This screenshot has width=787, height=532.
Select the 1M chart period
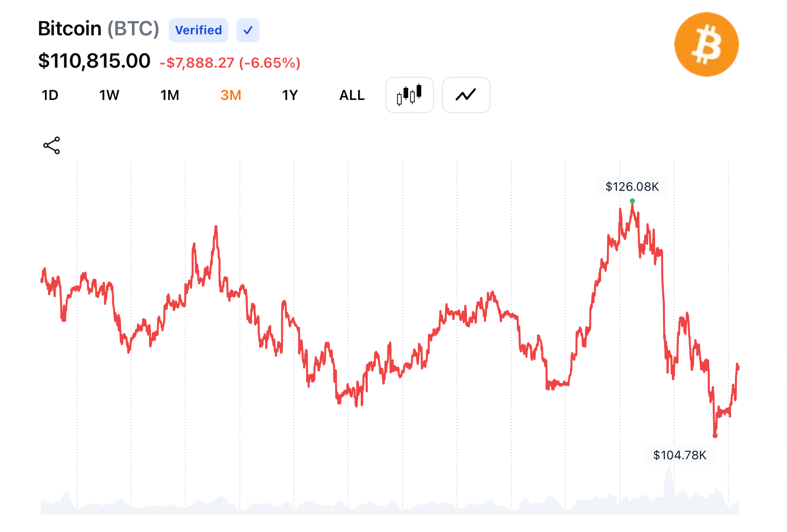(x=170, y=95)
